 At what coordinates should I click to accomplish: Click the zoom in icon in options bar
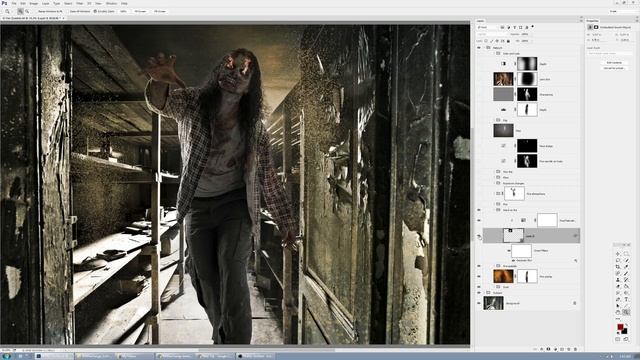pos(20,11)
